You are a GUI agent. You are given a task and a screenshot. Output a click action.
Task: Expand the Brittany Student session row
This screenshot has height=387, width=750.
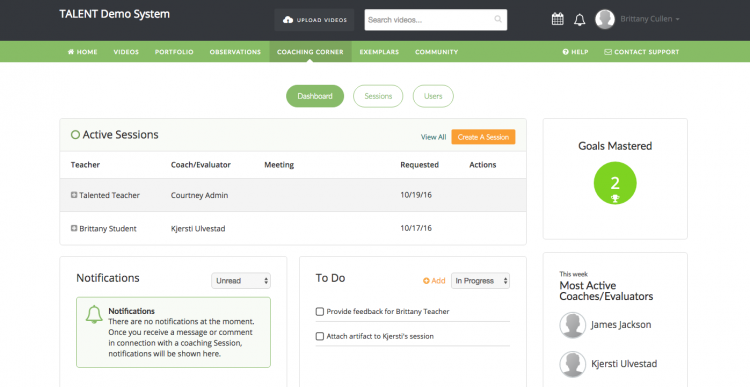tap(74, 228)
